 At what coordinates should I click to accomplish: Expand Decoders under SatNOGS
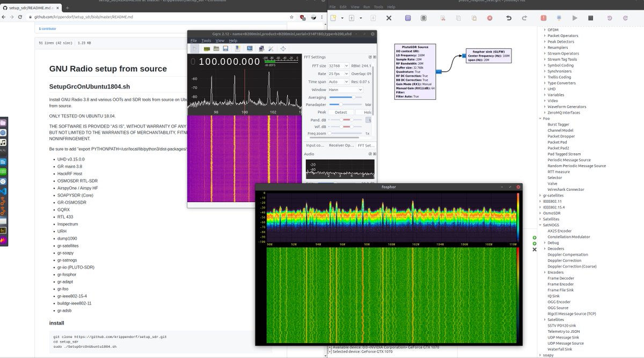click(545, 249)
